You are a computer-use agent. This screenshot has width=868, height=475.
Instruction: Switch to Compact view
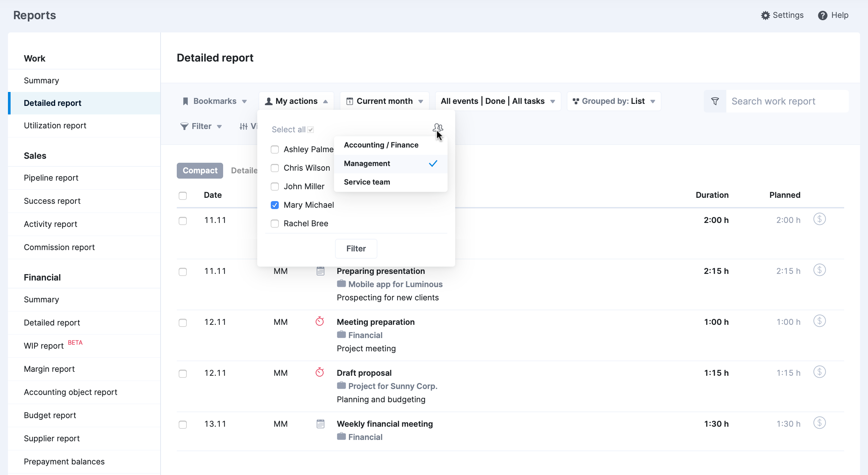click(x=200, y=171)
